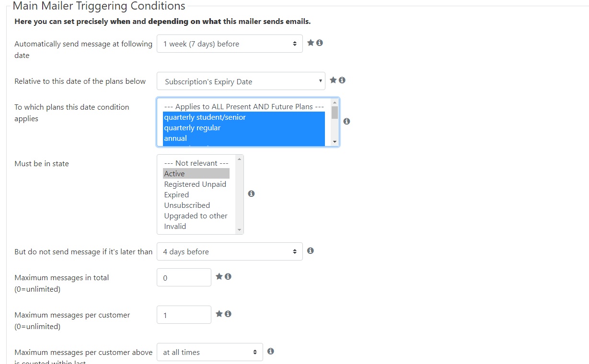The image size is (589, 364).
Task: Click star icon beside '1 week (7 days) before'
Action: point(311,43)
